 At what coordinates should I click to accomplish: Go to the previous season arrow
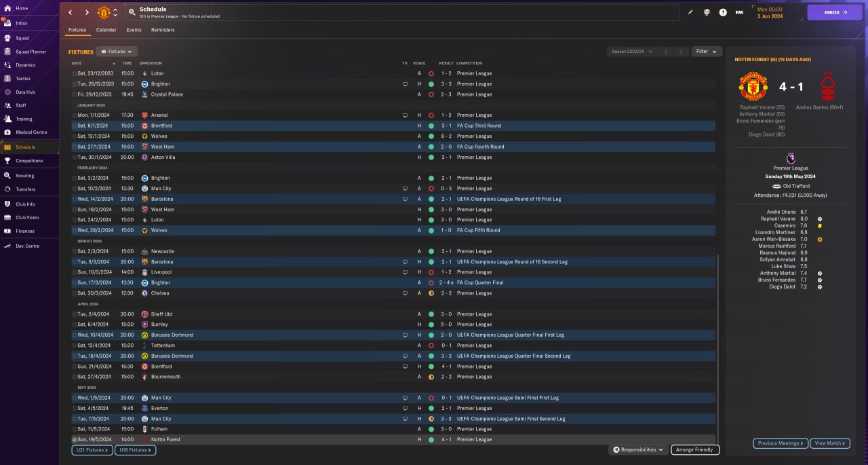coord(666,52)
